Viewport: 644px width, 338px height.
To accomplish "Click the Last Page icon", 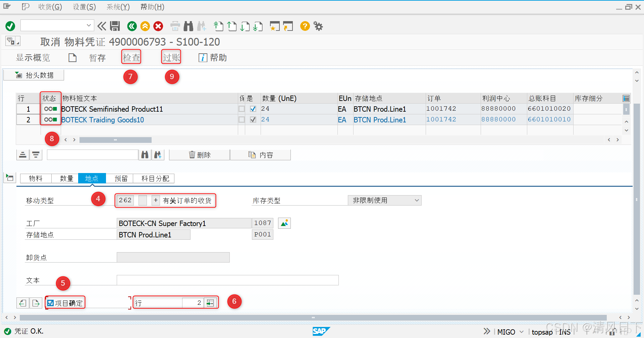I will pos(258,26).
